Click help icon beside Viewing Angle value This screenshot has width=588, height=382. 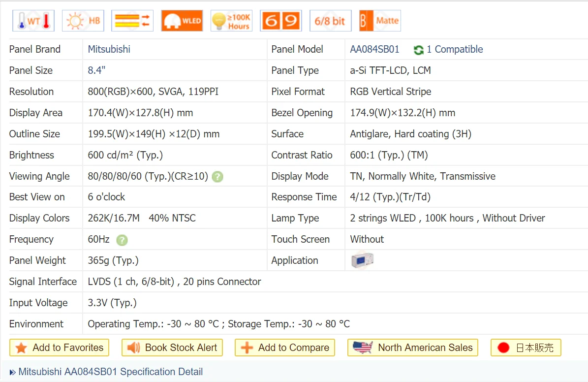[217, 177]
